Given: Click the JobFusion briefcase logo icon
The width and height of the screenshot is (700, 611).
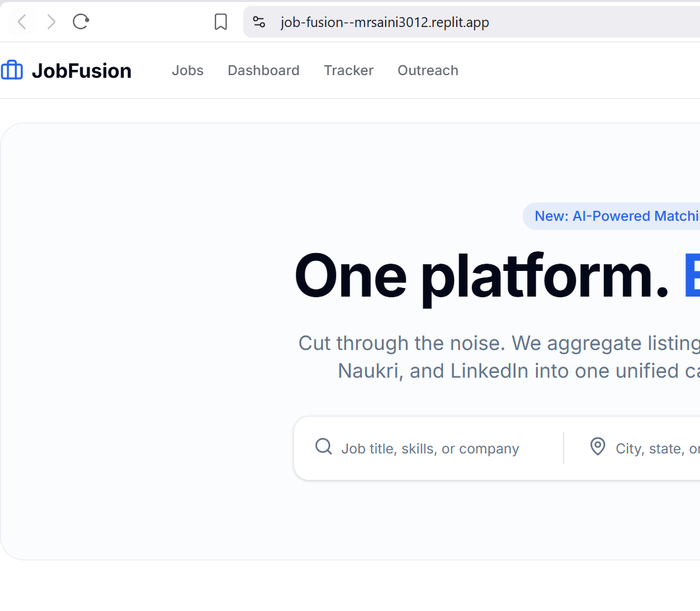Looking at the screenshot, I should coord(12,70).
